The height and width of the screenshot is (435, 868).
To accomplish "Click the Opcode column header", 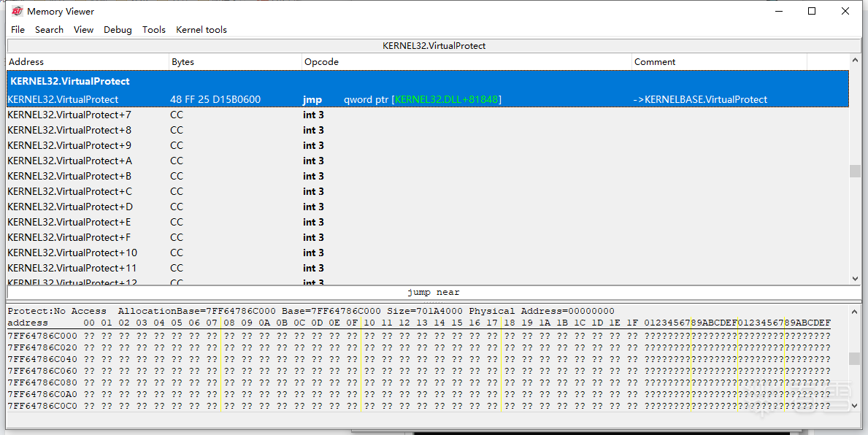I will (466, 62).
